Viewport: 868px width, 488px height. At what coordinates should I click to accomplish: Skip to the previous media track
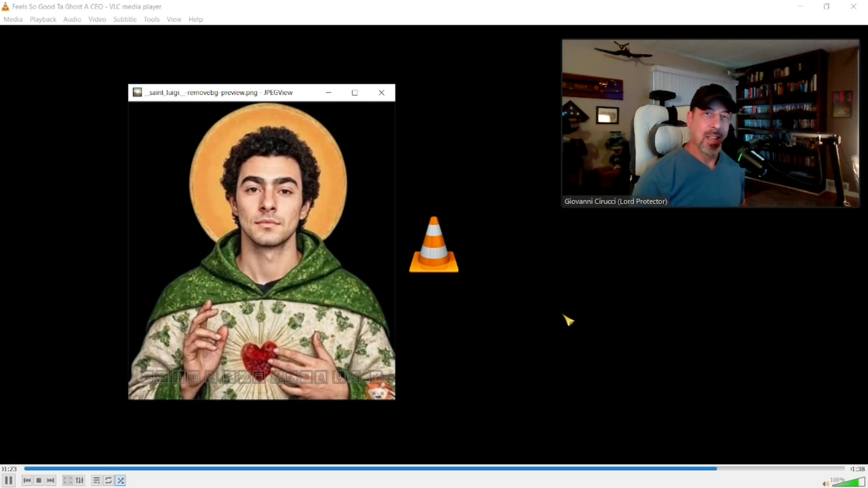pos(27,481)
